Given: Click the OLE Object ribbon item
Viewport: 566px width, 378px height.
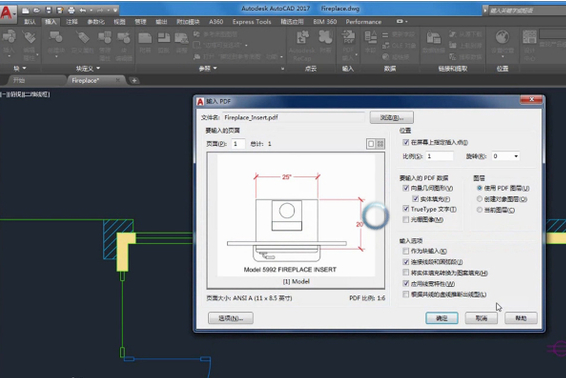Looking at the screenshot, I should (x=399, y=45).
